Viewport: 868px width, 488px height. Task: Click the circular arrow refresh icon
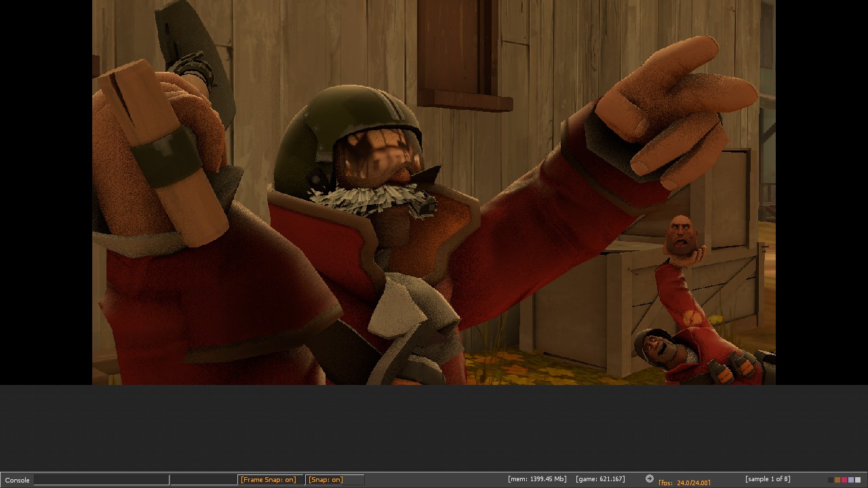point(650,479)
